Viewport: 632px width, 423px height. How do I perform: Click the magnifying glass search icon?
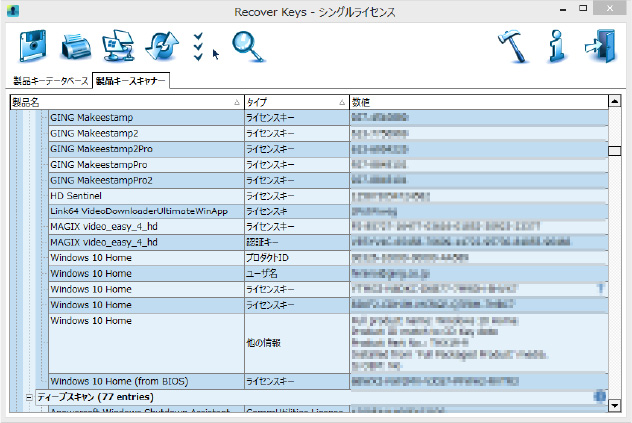248,46
